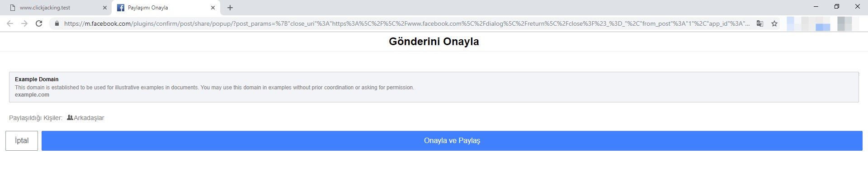
Task: Close the www.clickjacking.test tab
Action: point(105,8)
